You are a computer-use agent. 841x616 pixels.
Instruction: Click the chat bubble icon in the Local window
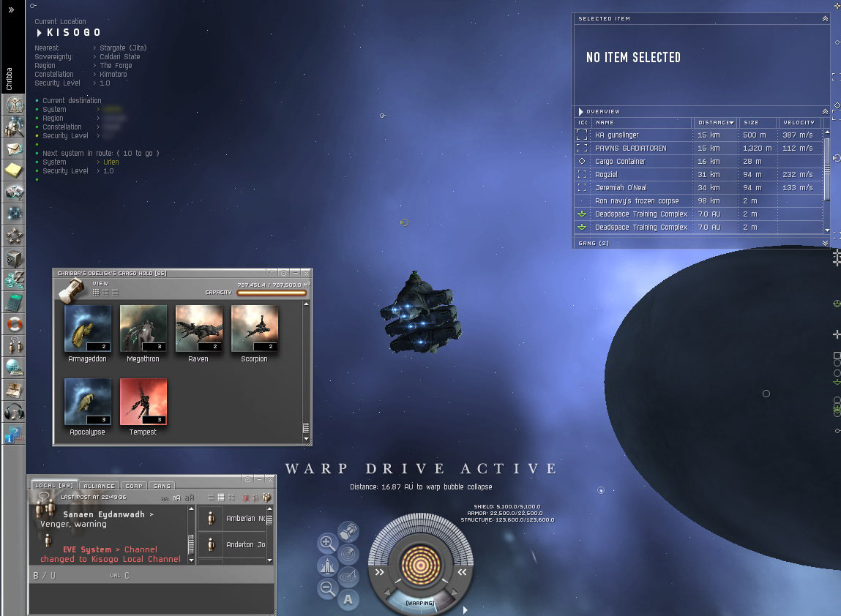click(x=43, y=497)
